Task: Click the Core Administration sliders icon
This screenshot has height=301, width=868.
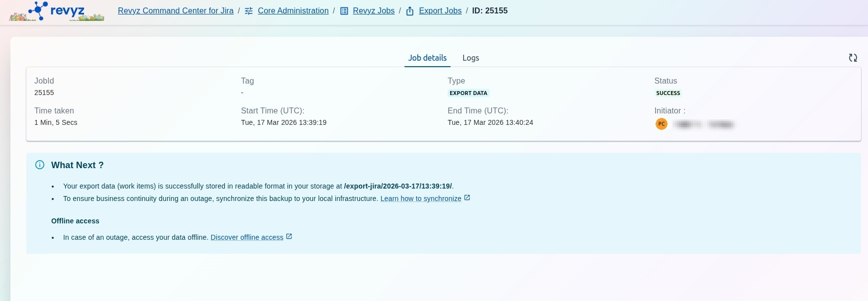Action: [x=249, y=11]
